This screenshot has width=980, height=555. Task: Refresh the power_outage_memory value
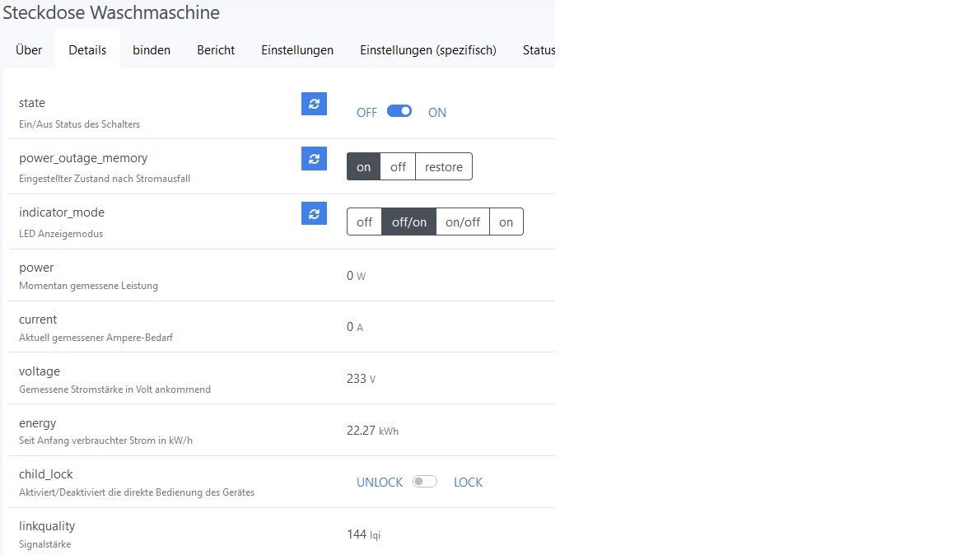coord(314,159)
